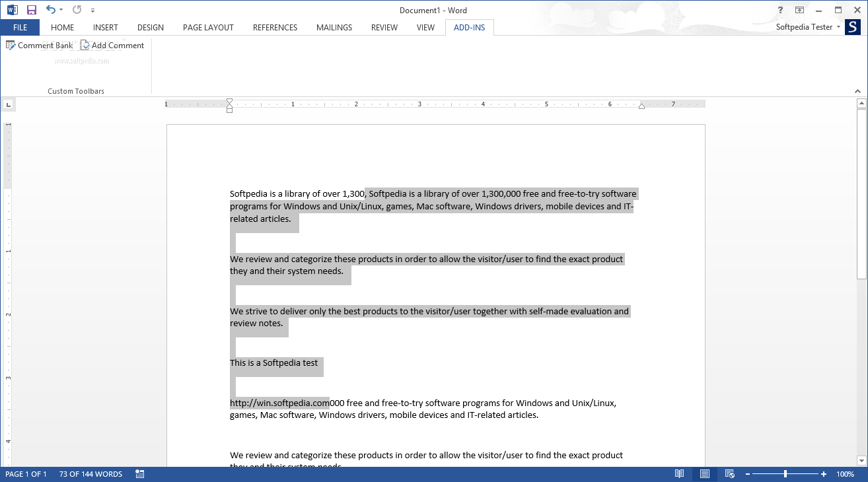Switch to the HOME ribbon tab

[x=62, y=27]
